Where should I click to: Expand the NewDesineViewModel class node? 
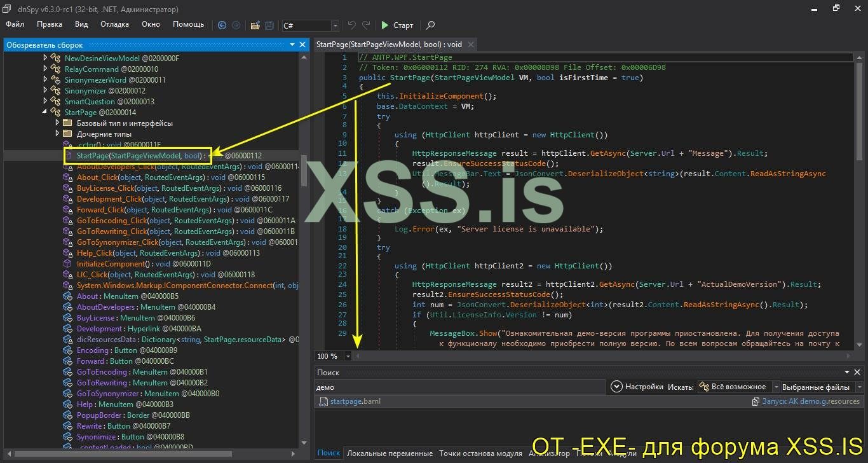point(45,58)
